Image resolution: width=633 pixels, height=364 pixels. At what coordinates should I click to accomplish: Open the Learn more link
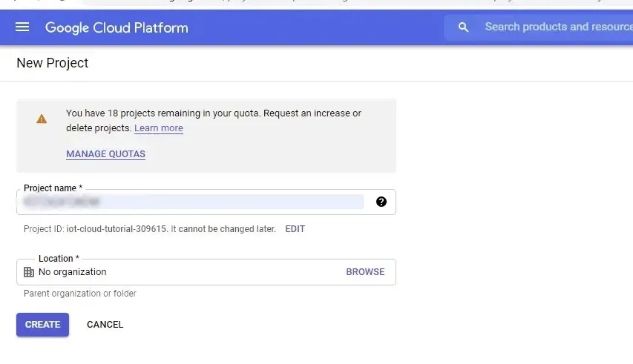[x=159, y=128]
